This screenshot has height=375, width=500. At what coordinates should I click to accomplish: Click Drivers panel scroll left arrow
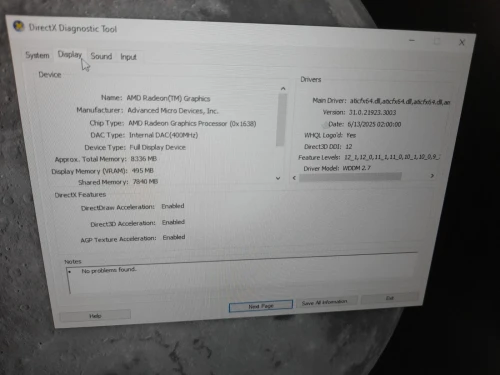pos(294,178)
